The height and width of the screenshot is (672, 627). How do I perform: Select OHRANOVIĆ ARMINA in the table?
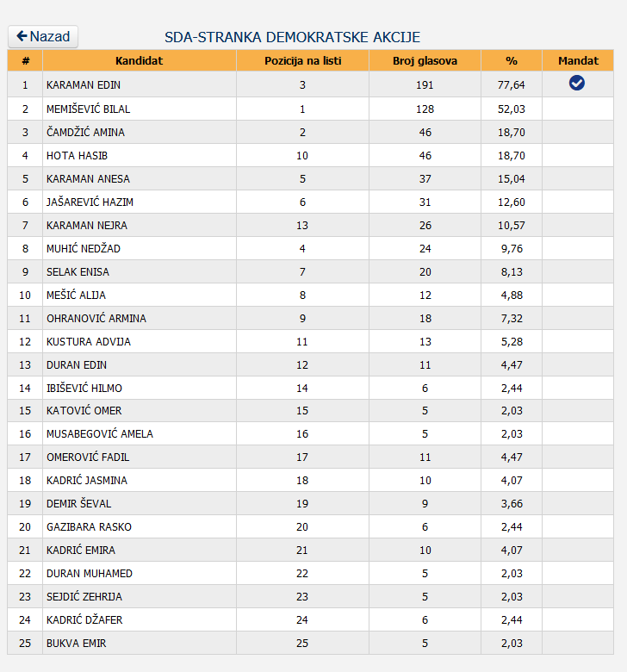pos(96,319)
